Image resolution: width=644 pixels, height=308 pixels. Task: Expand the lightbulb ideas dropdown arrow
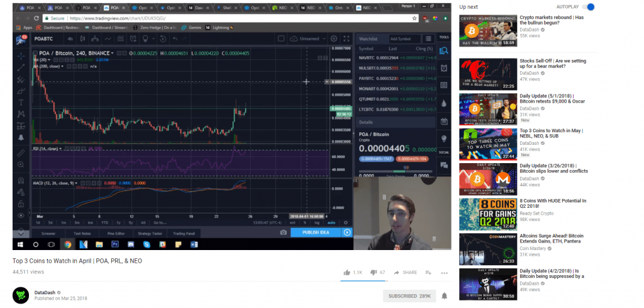click(153, 38)
